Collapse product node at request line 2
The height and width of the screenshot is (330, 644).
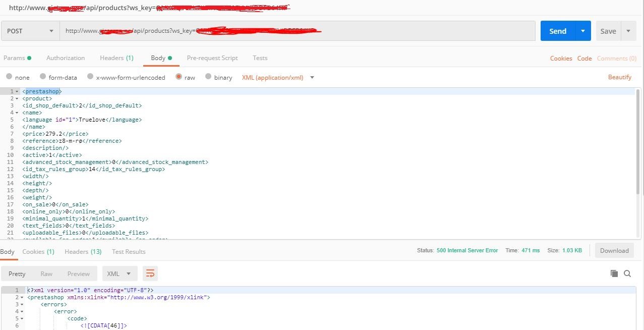click(17, 98)
